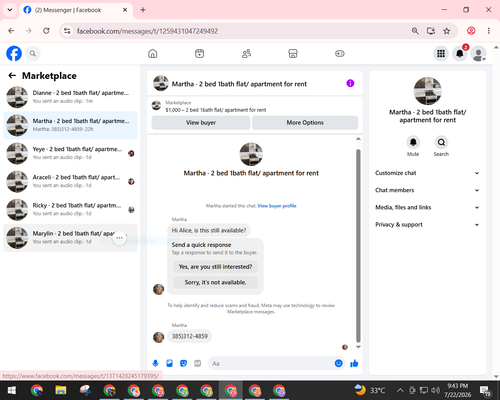The width and height of the screenshot is (500, 400).
Task: Open Araceli conversation in list
Action: tap(70, 181)
